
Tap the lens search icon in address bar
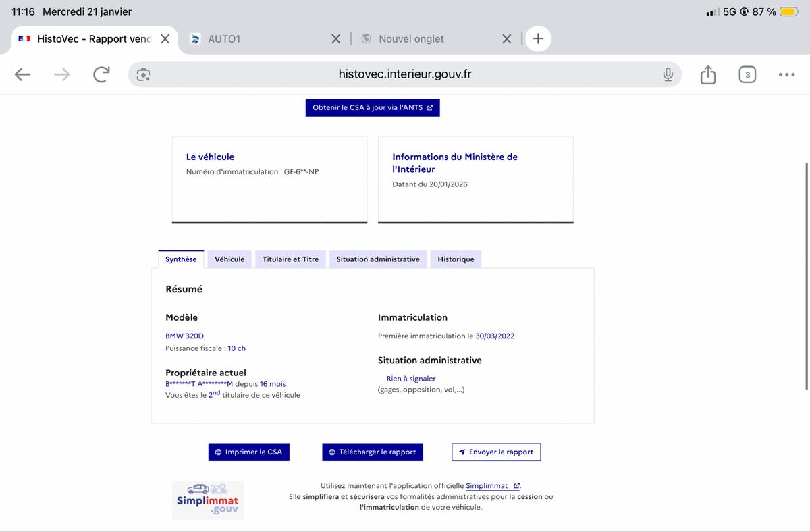[x=143, y=74]
